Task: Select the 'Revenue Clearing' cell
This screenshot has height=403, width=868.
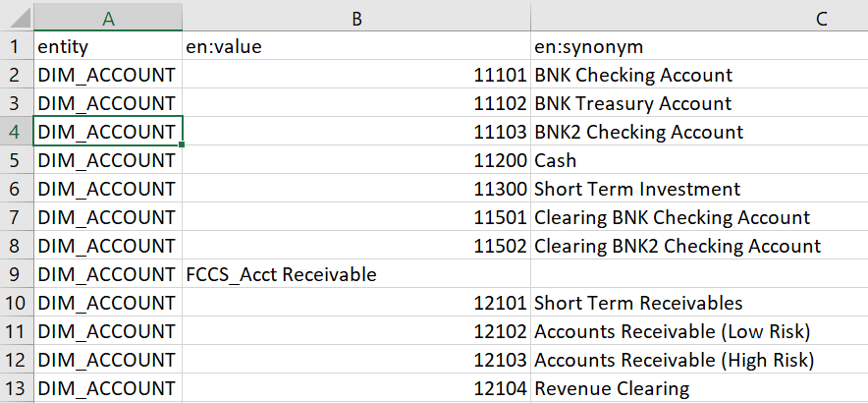Action: [x=697, y=388]
